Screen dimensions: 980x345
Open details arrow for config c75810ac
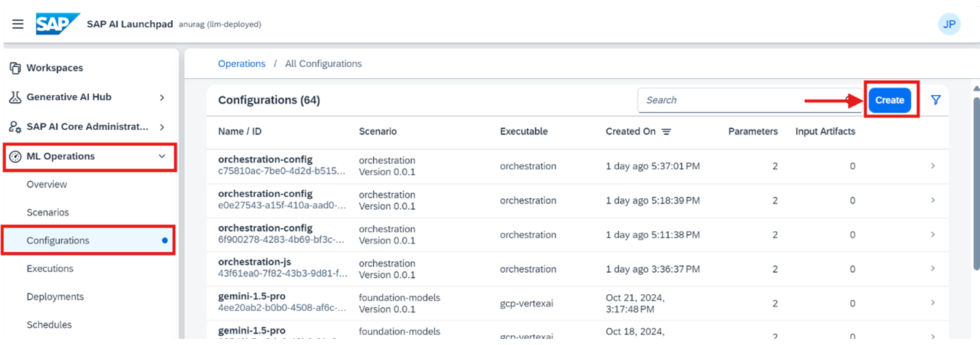point(933,166)
